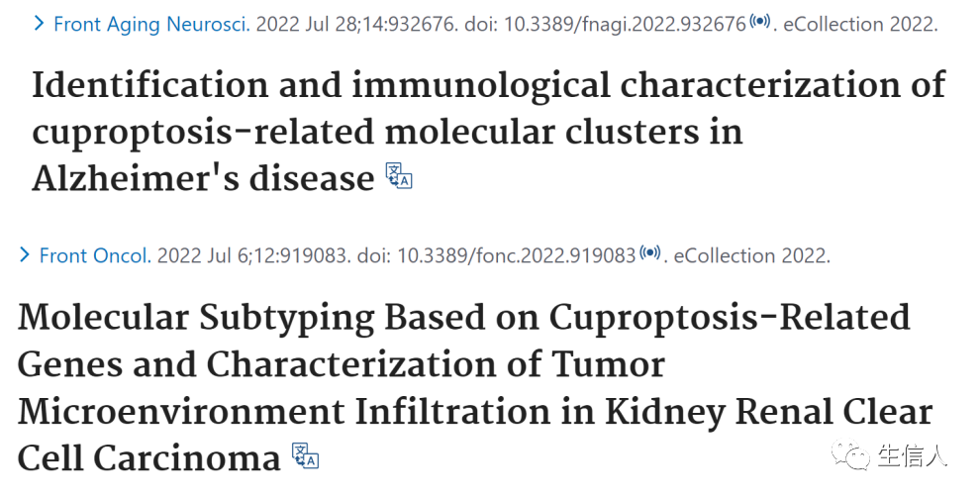This screenshot has width=980, height=499.
Task: Click the translate icon after Alzheimer's disease title
Action: (x=399, y=175)
